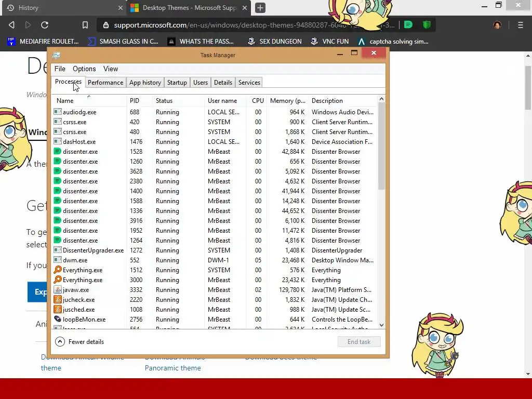Select the javaw.exe Java icon
532x399 pixels.
(x=58, y=289)
